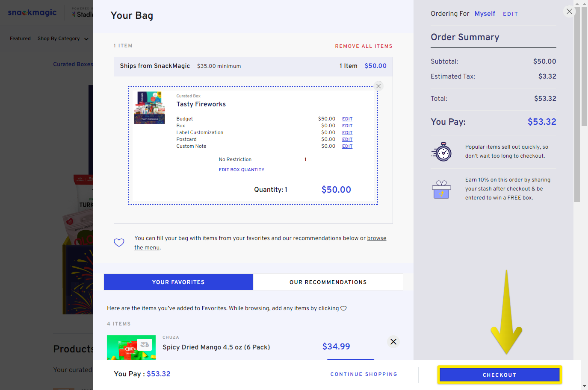The image size is (588, 390).
Task: Click the scrollbar up arrow
Action: pyautogui.click(x=584, y=3)
